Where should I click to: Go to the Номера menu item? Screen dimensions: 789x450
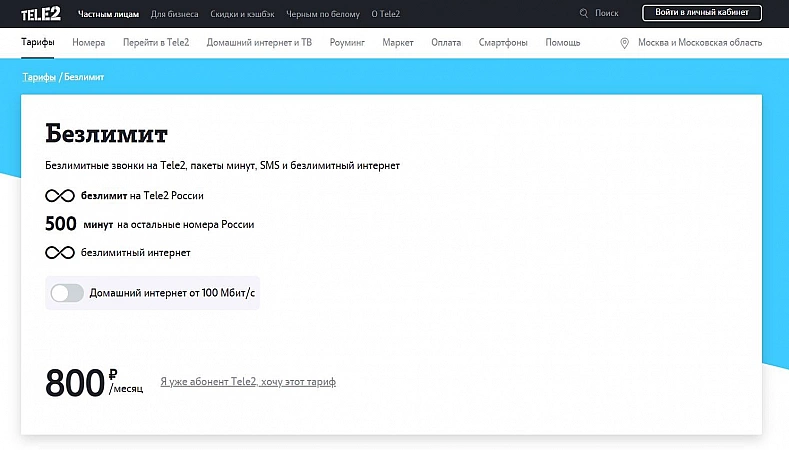tap(89, 43)
